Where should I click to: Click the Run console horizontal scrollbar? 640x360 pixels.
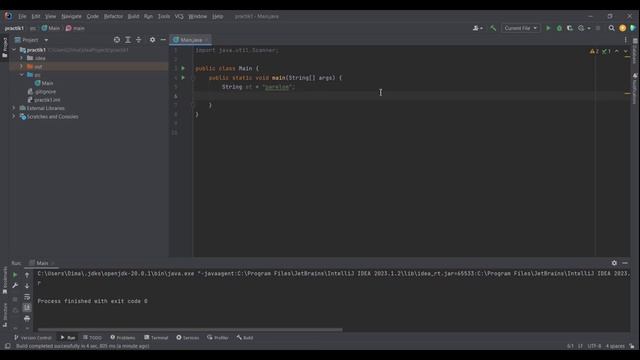(x=190, y=329)
